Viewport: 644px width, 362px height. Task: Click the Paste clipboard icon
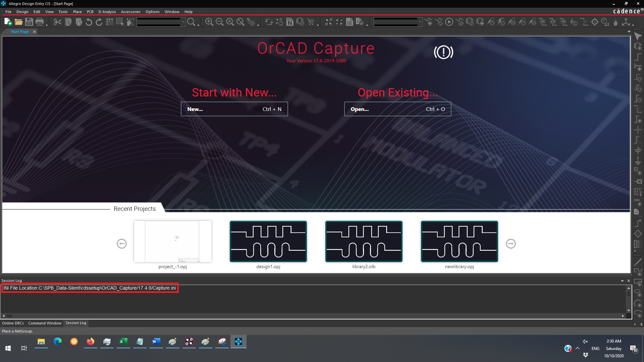78,22
